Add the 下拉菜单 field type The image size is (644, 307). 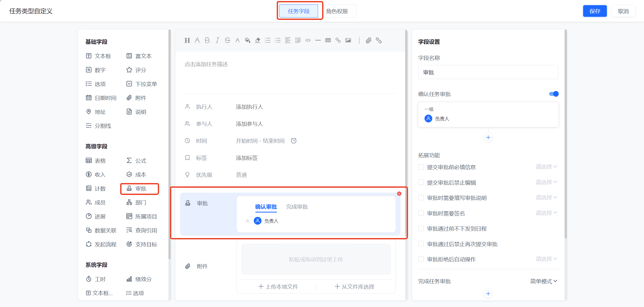(142, 84)
